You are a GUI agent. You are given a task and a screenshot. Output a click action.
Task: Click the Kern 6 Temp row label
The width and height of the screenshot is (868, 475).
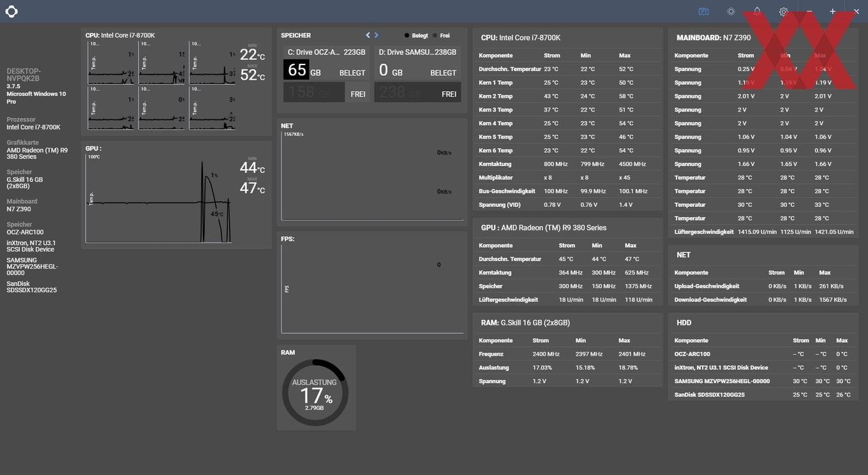pyautogui.click(x=495, y=151)
